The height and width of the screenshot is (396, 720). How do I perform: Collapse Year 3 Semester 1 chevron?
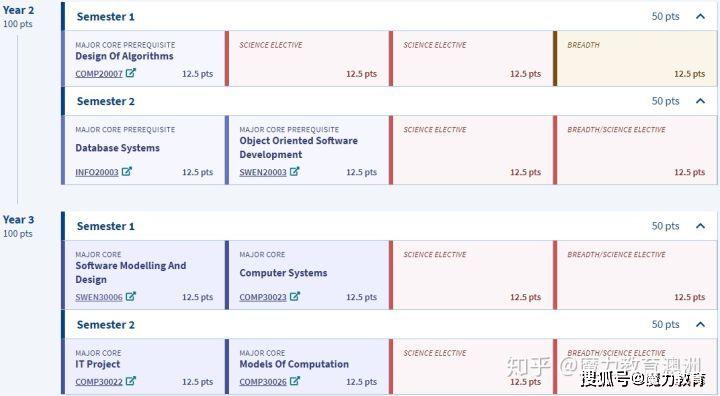point(700,226)
